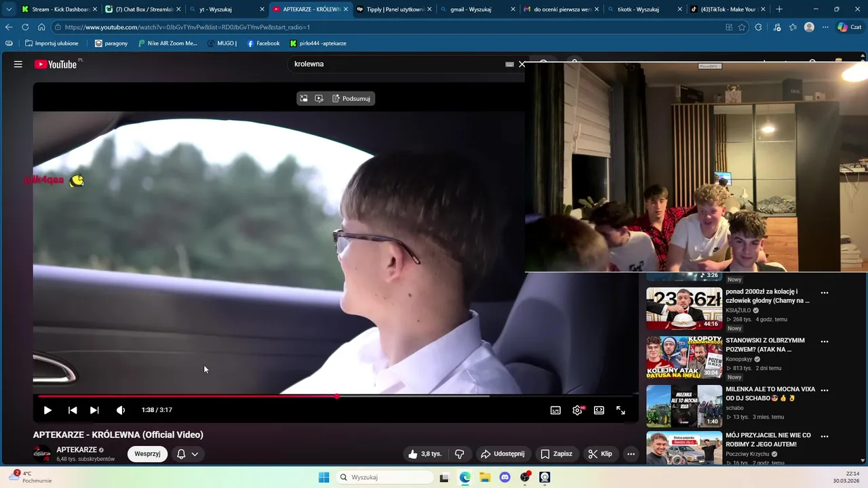The width and height of the screenshot is (868, 488).
Task: Open a new browser tab
Action: 779,9
